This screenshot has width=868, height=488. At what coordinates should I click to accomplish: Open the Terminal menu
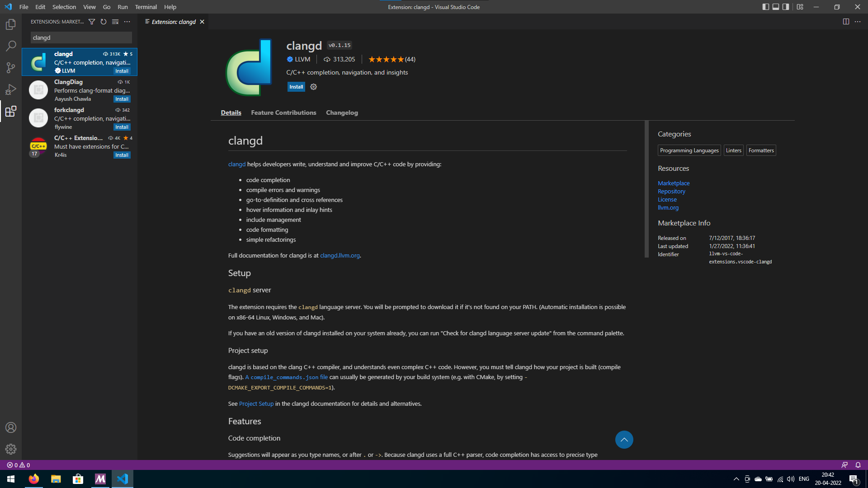[146, 7]
